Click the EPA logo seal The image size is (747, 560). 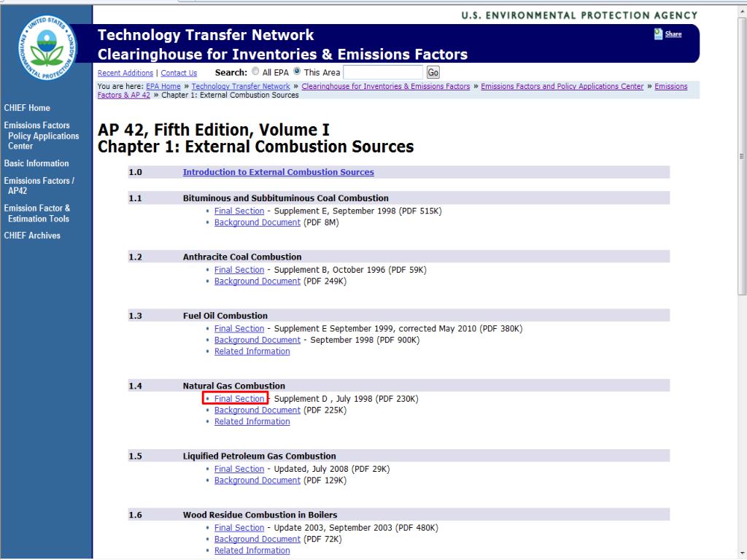pos(47,47)
